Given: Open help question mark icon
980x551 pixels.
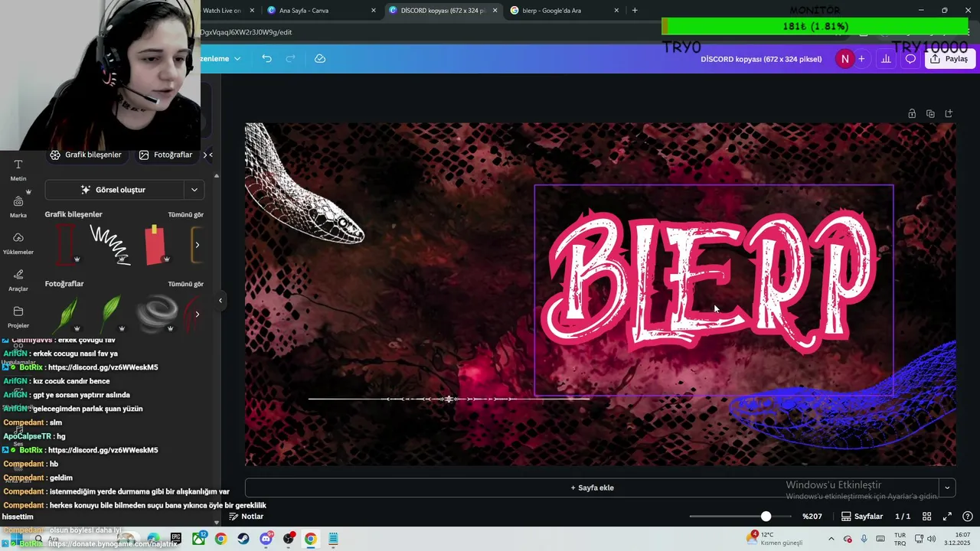Looking at the screenshot, I should coord(968,517).
